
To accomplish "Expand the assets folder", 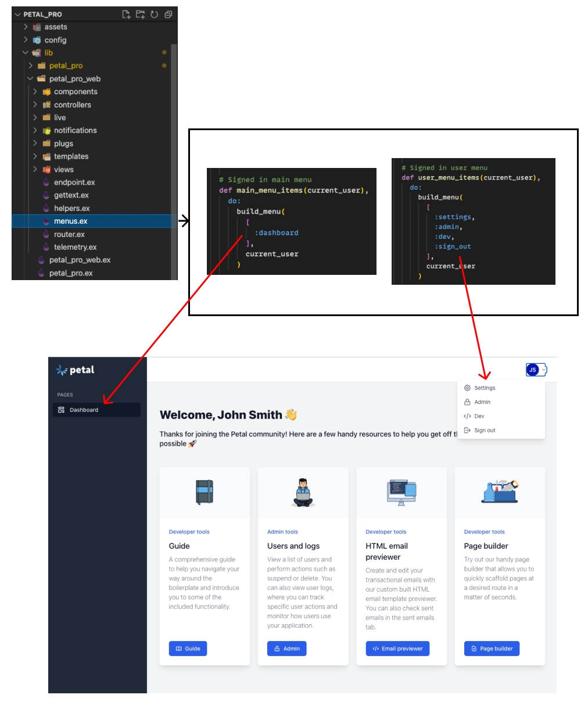I will pos(55,27).
